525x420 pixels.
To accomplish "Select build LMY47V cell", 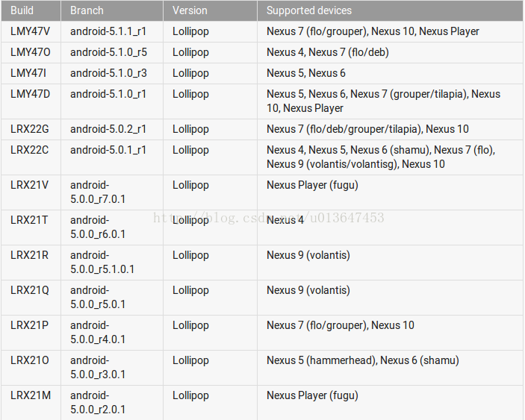I will coord(31,31).
